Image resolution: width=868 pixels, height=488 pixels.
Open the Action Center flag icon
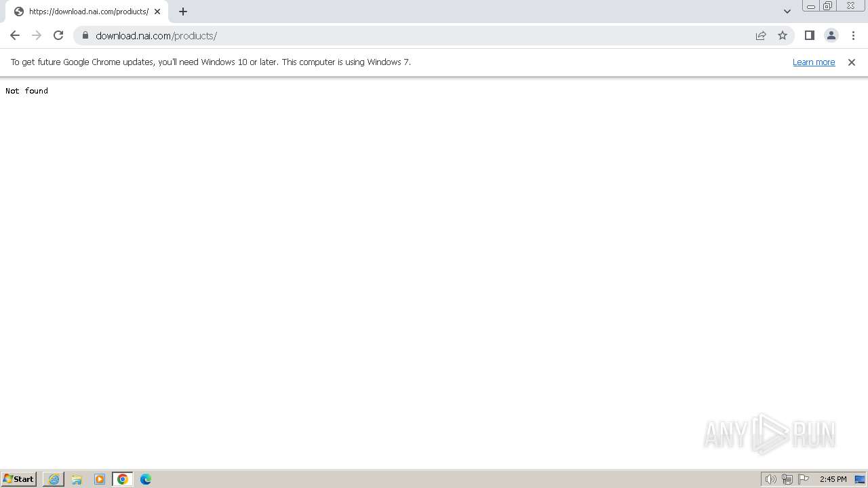804,479
